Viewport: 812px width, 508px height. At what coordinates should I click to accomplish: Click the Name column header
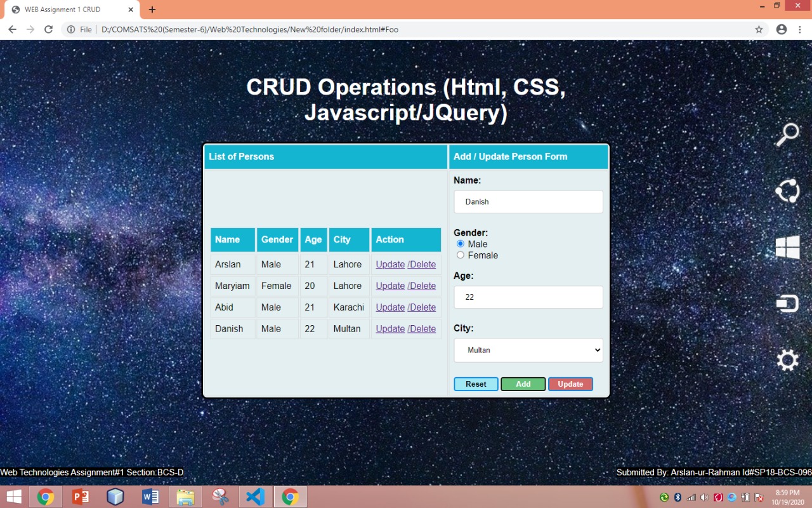point(233,240)
